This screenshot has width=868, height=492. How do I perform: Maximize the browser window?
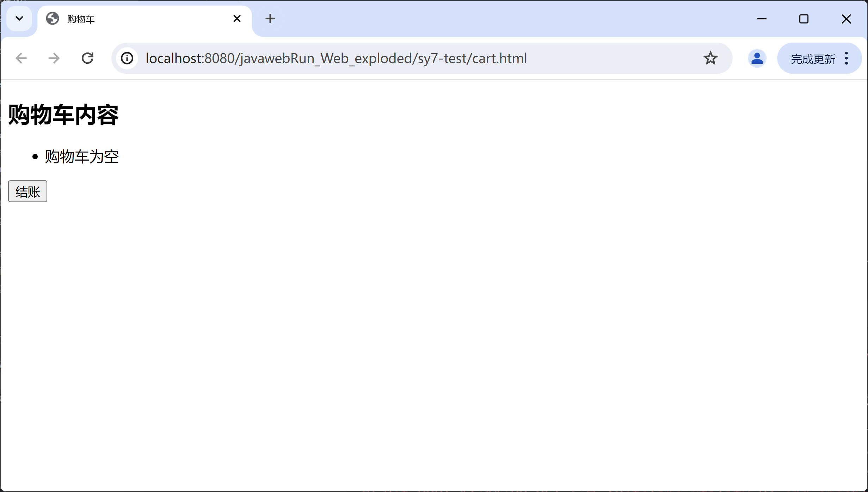coord(804,19)
